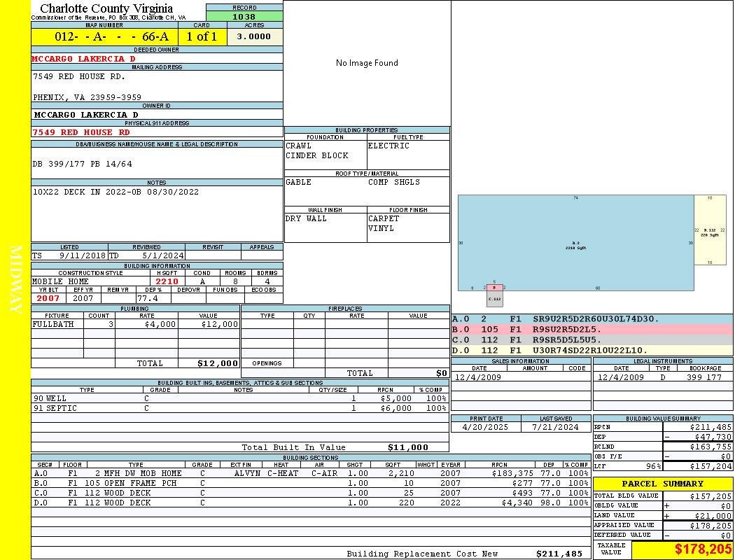Select the FULLBATH plumbing fixture row
The width and height of the screenshot is (735, 560).
[136, 325]
